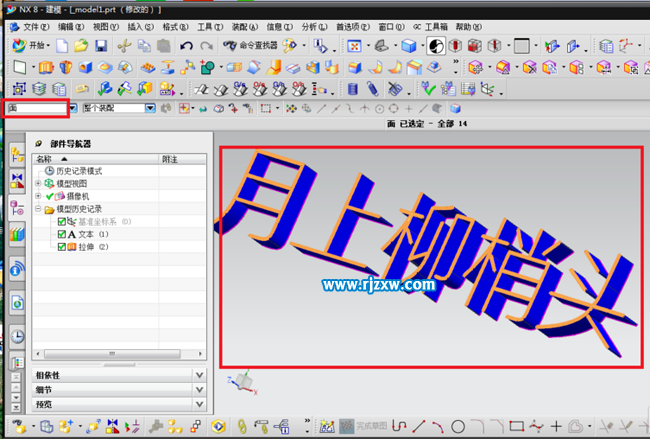The height and width of the screenshot is (439, 650).
Task: Copy with the duplicate pages icon
Action: [144, 46]
